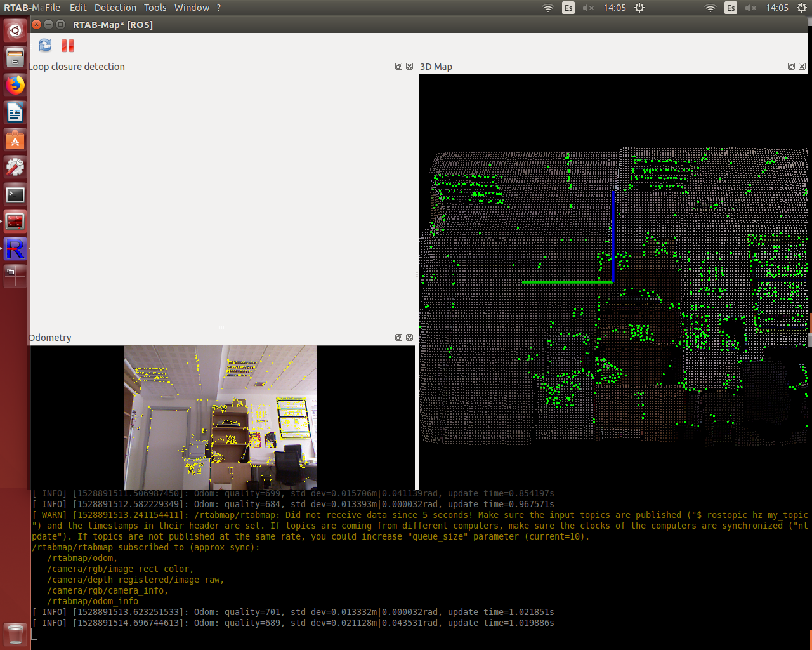Open the workspace switcher in dock
The image size is (812, 650).
[15, 276]
